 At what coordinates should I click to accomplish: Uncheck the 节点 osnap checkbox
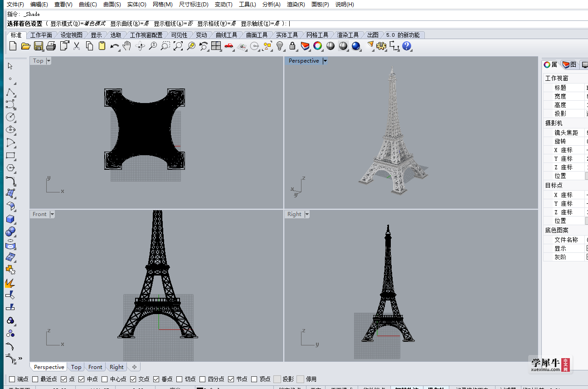[231, 379]
